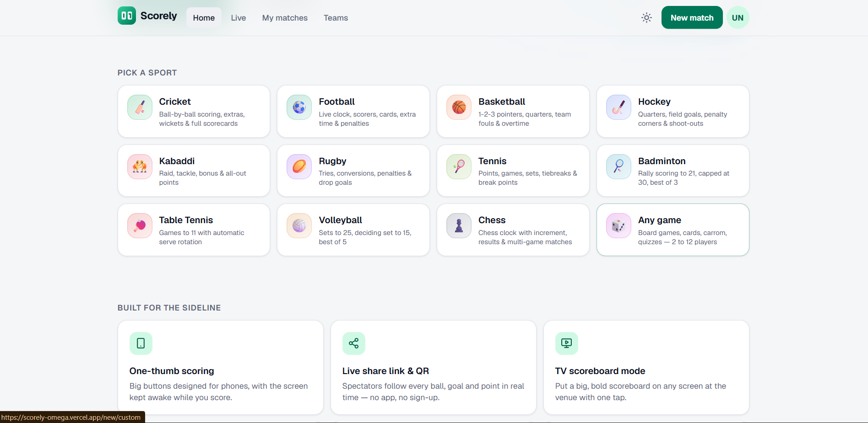Click the Scorely logo icon
Image resolution: width=868 pixels, height=423 pixels.
tap(127, 16)
